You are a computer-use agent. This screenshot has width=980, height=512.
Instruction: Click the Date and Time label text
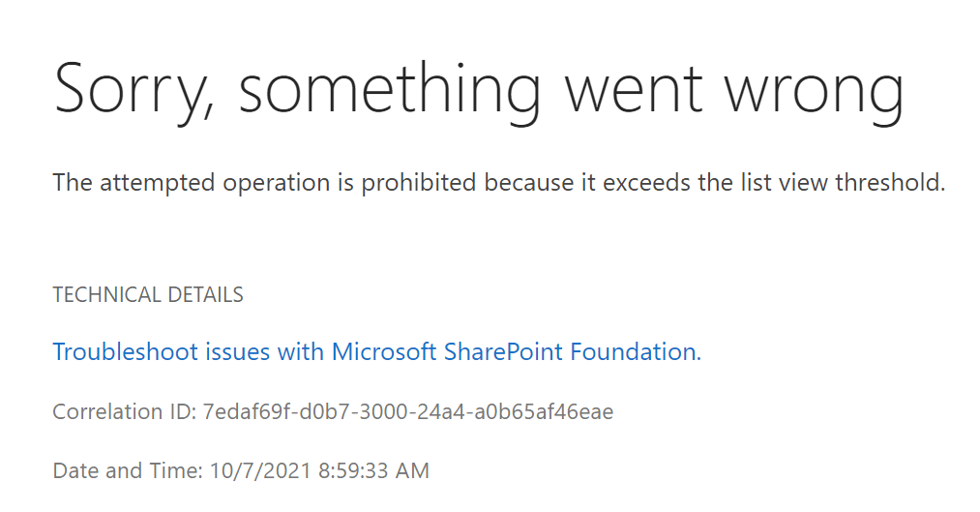pyautogui.click(x=128, y=470)
